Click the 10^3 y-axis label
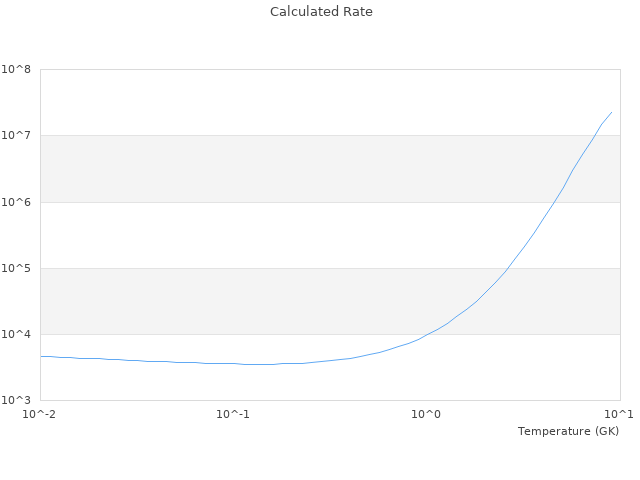 (x=17, y=400)
